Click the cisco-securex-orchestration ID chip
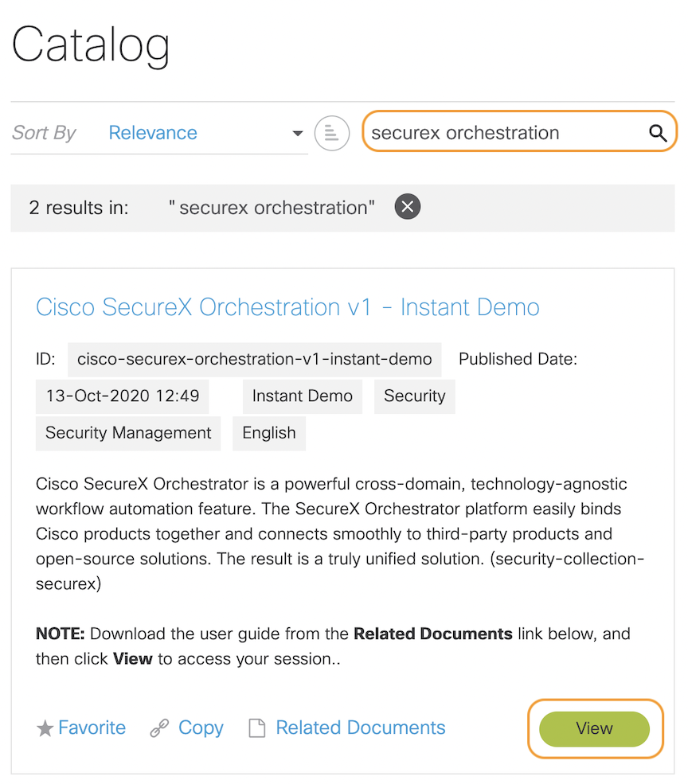 pos(254,359)
